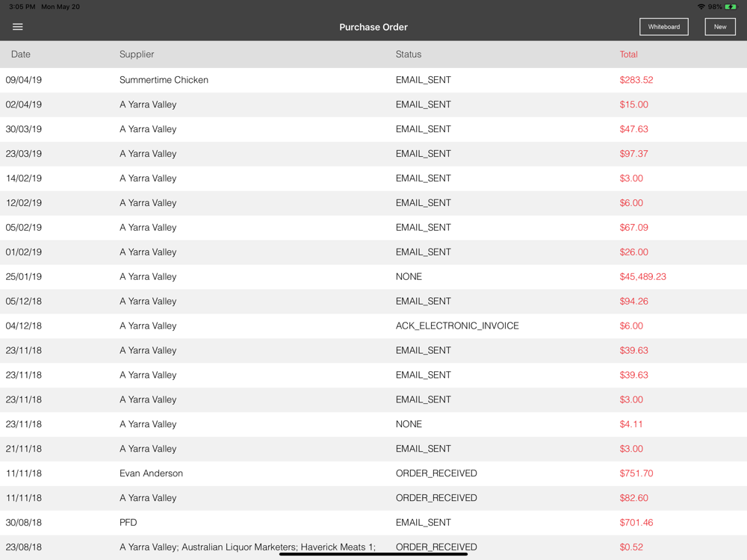Screen dimensions: 747x560
Task: Select the ACK_ELECTRONIC_INVOICE status entry
Action: coord(457,326)
